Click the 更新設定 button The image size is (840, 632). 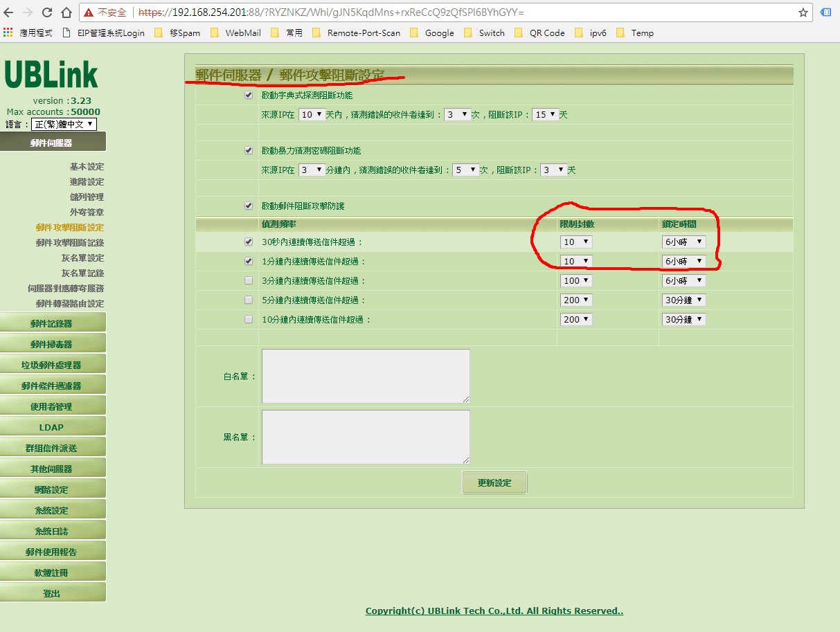pyautogui.click(x=494, y=483)
